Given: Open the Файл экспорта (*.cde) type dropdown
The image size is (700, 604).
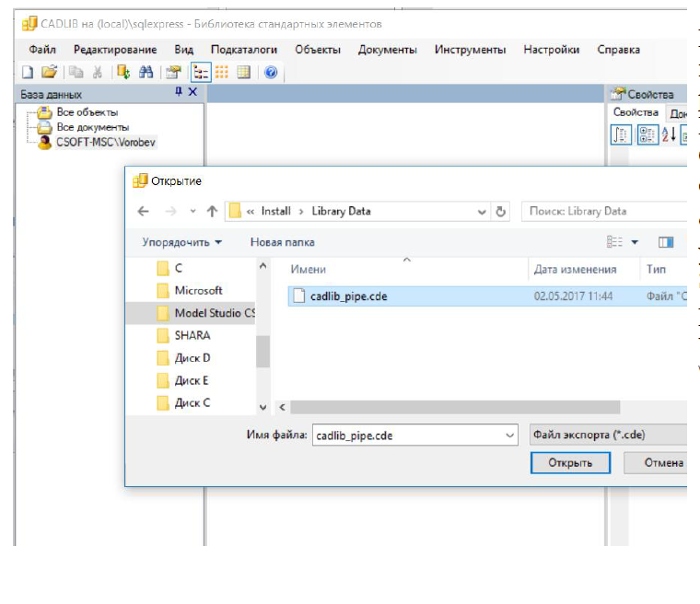Looking at the screenshot, I should coord(608,435).
